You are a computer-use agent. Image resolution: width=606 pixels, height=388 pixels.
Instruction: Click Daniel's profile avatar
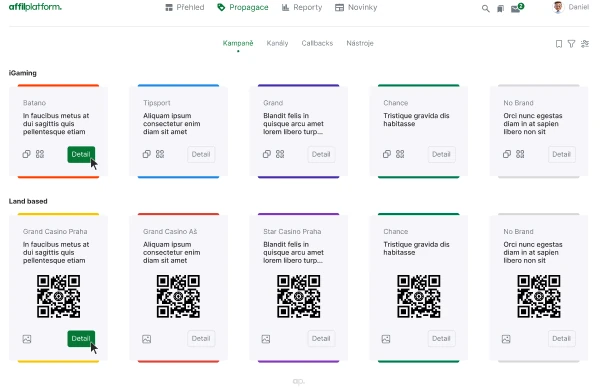(558, 7)
